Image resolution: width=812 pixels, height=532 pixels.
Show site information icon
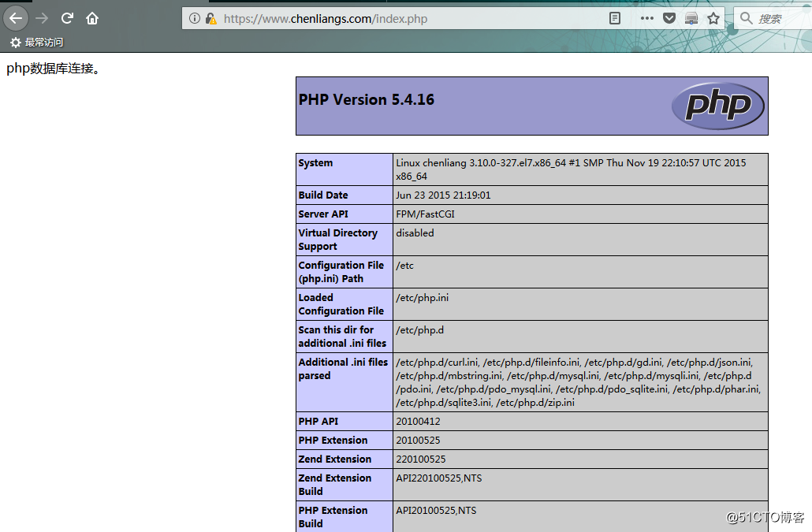point(195,19)
